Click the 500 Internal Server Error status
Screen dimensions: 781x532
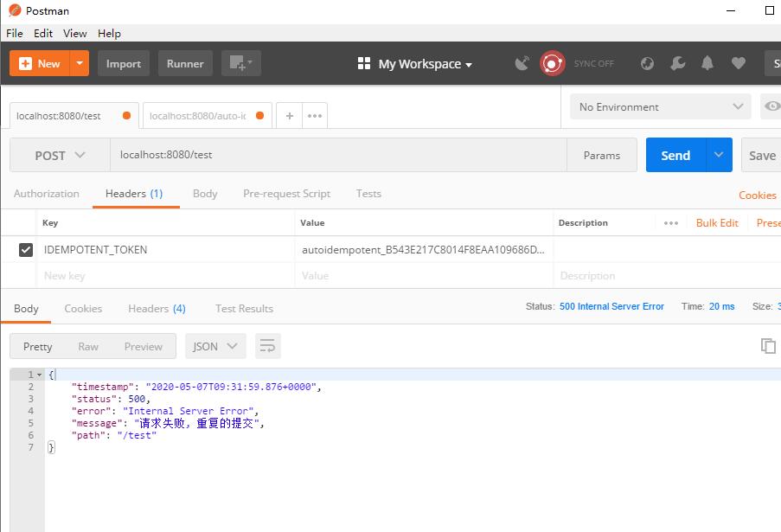(x=611, y=306)
